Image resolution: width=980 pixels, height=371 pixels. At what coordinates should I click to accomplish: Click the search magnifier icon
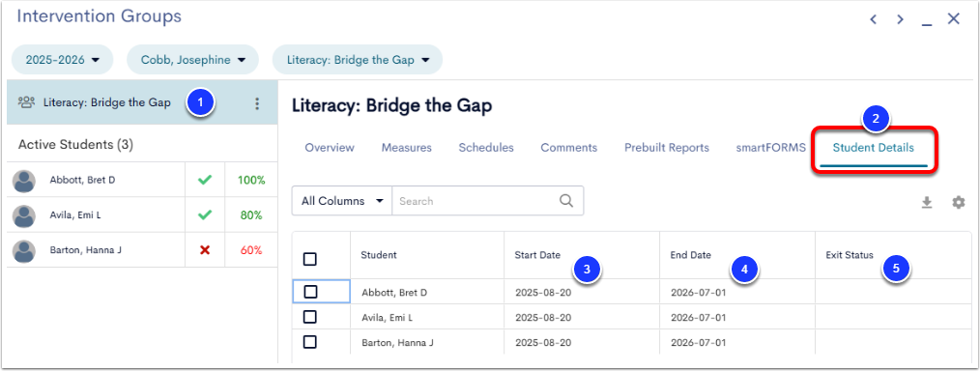[x=566, y=201]
